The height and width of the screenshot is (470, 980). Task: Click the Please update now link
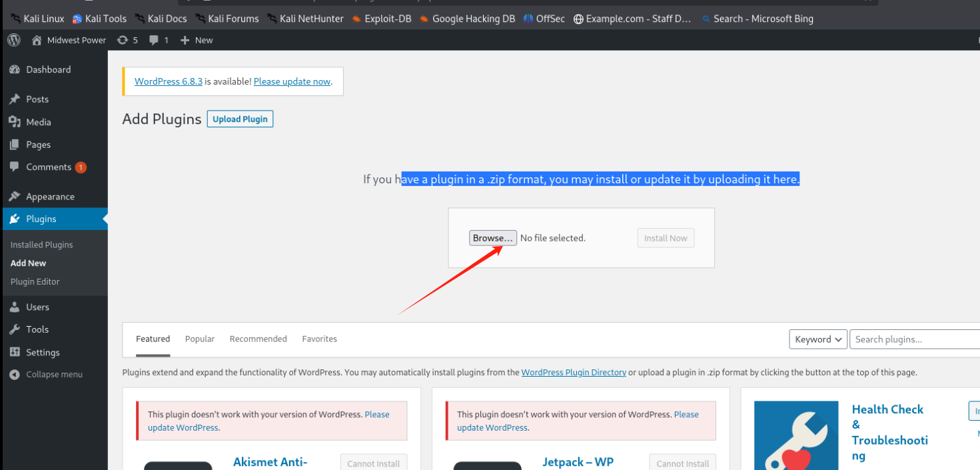pyautogui.click(x=292, y=81)
